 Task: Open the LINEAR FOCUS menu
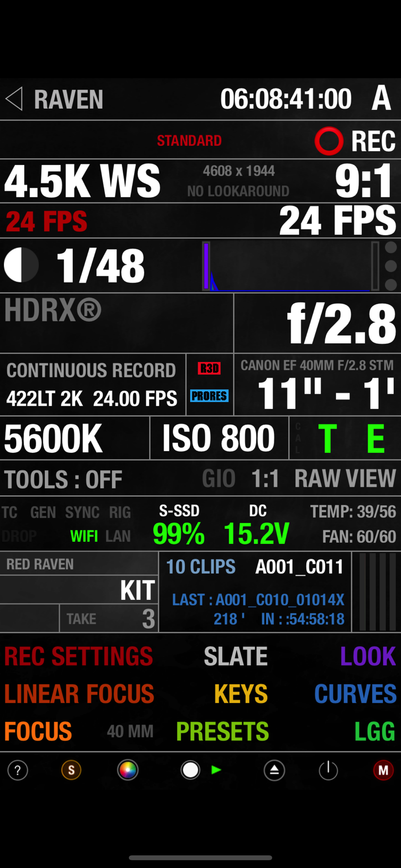coord(79,694)
